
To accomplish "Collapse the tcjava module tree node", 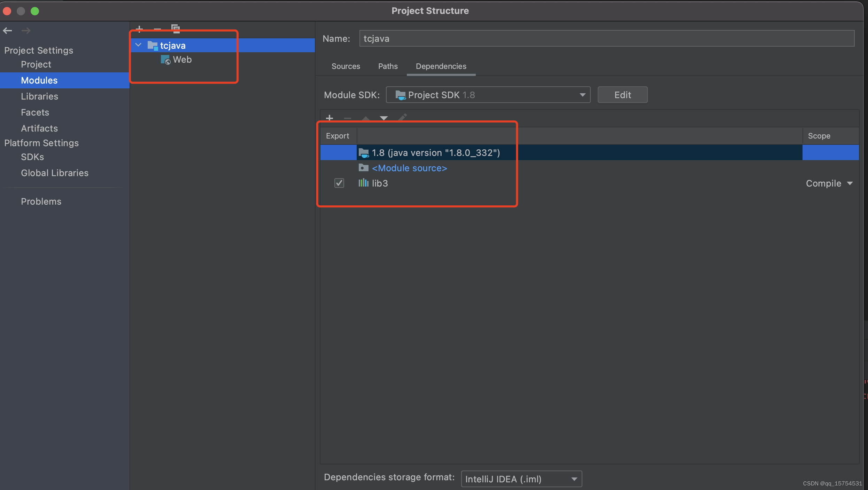I will [139, 45].
